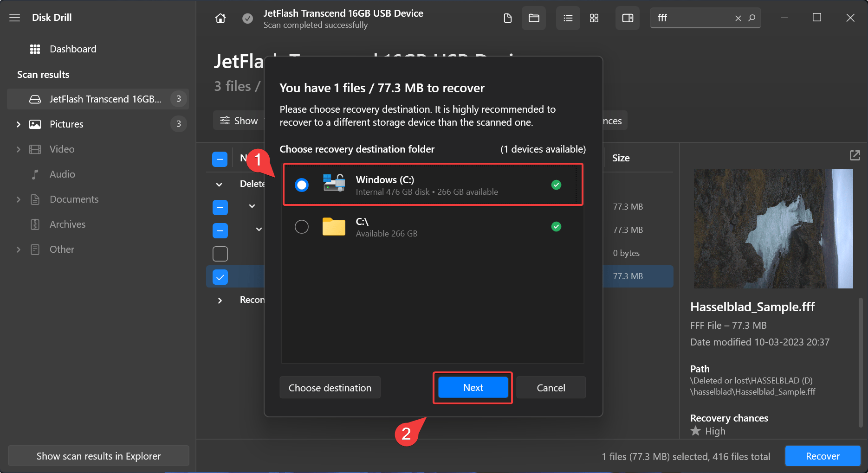Click the 0 bytes size cell

click(626, 253)
